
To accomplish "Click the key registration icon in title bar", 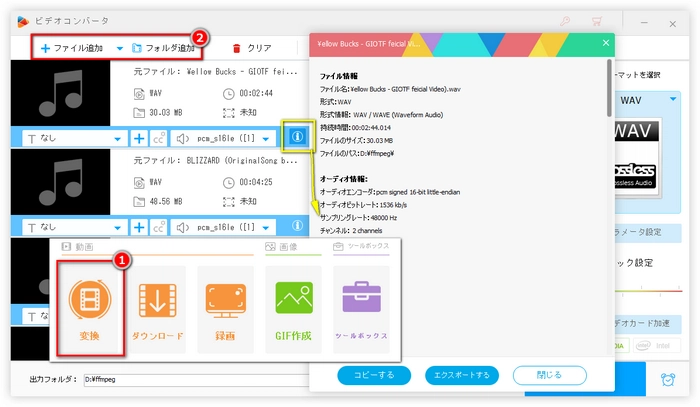I will pyautogui.click(x=565, y=21).
